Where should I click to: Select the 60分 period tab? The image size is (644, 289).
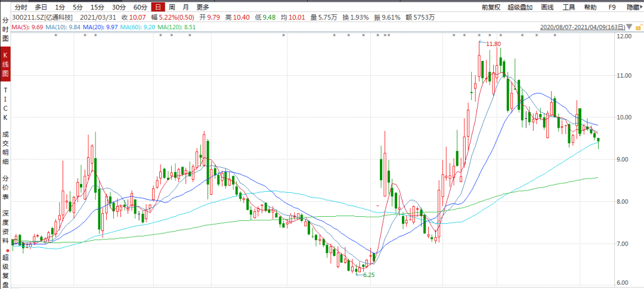pos(141,7)
